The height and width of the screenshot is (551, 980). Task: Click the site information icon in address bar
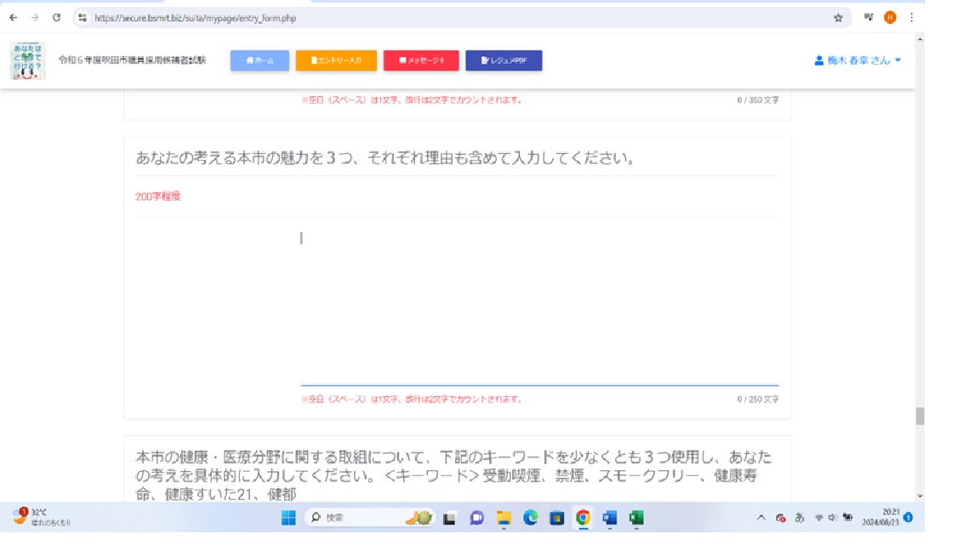(x=83, y=17)
